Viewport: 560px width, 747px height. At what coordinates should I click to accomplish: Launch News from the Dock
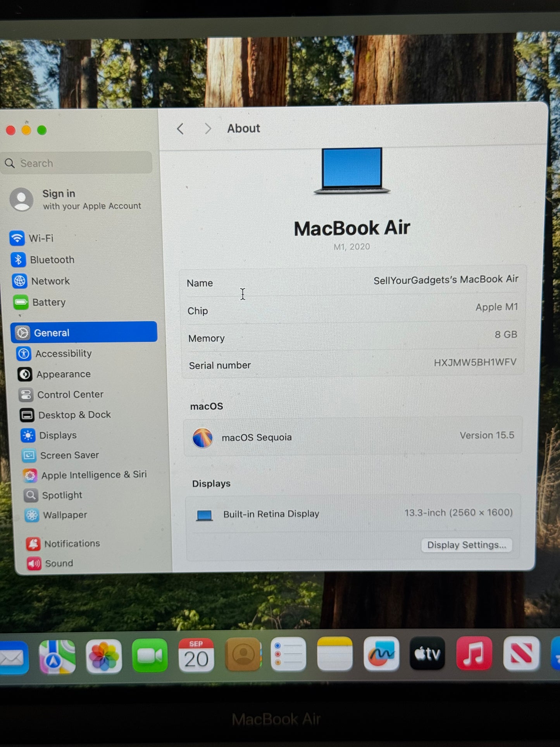click(521, 653)
